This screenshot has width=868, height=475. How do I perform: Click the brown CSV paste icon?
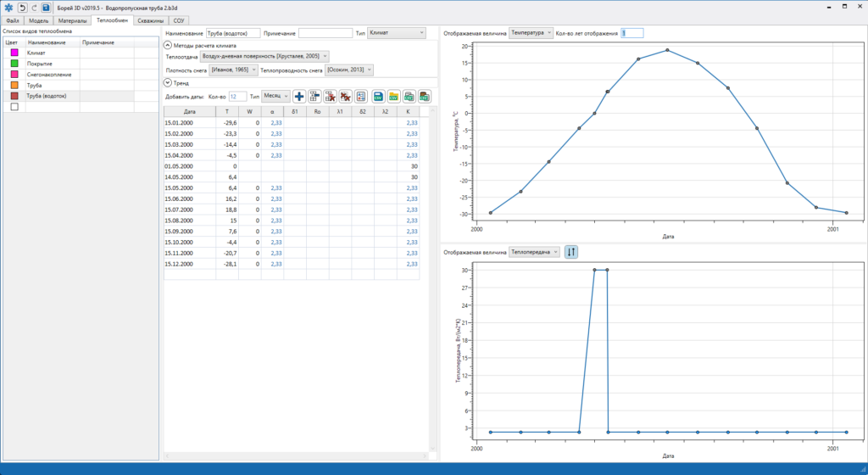coord(425,97)
